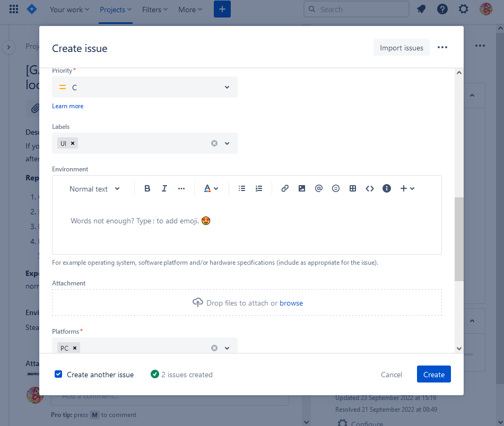
Task: Insert a numbered list
Action: pyautogui.click(x=259, y=188)
